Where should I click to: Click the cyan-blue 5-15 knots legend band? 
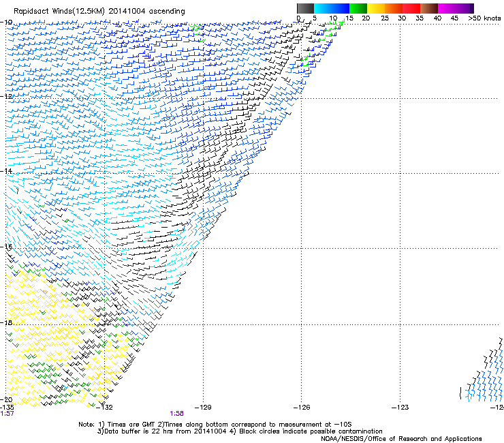click(332, 8)
